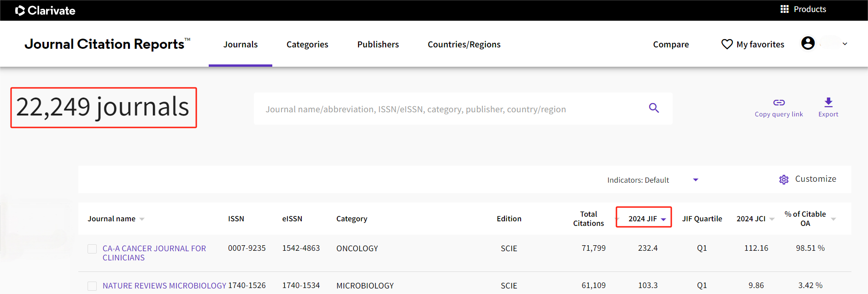Screen dimensions: 868x294
Task: Check the Nature Reviews Microbiology checkbox
Action: 92,286
